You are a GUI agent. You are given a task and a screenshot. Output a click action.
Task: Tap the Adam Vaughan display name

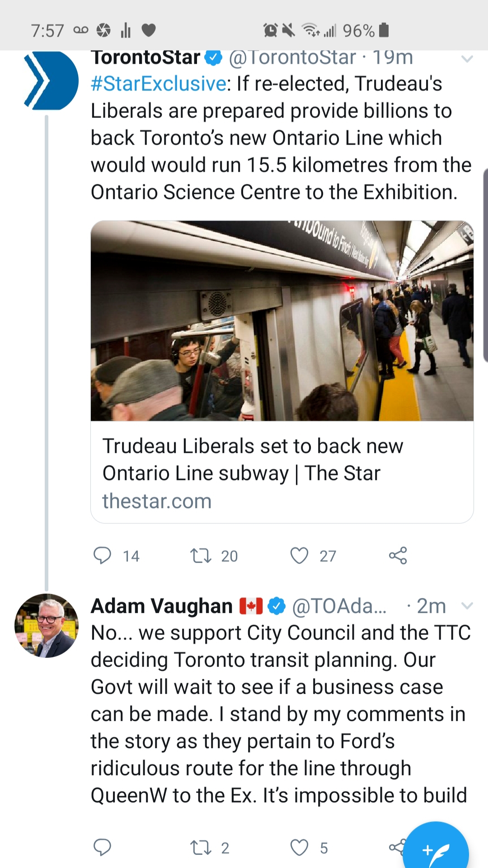pyautogui.click(x=161, y=606)
